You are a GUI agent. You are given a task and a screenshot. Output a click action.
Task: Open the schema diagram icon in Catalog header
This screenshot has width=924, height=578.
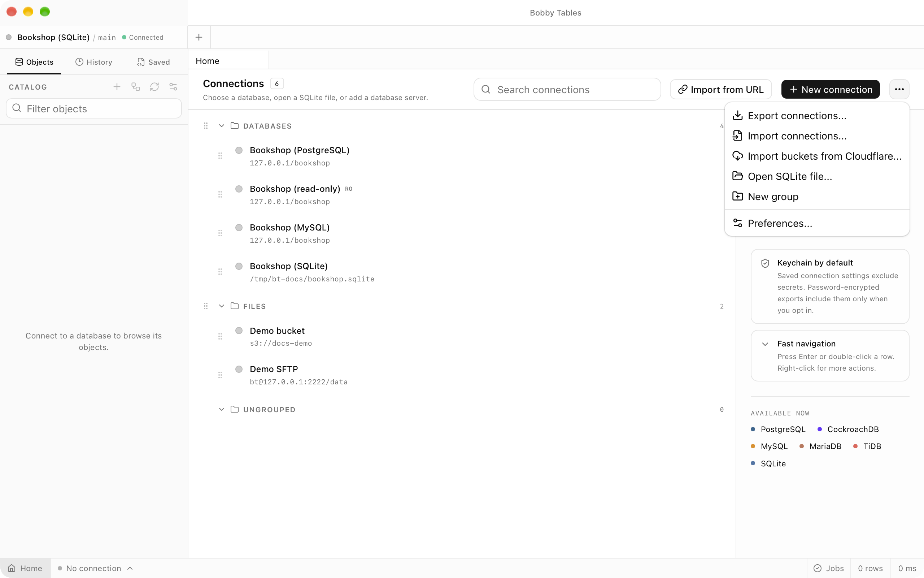[x=136, y=87]
